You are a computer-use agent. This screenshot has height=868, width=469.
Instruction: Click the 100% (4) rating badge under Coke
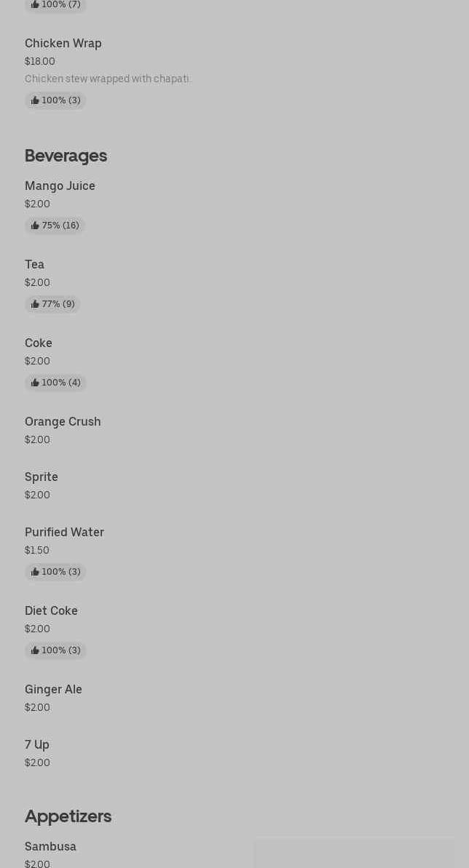[x=55, y=383]
